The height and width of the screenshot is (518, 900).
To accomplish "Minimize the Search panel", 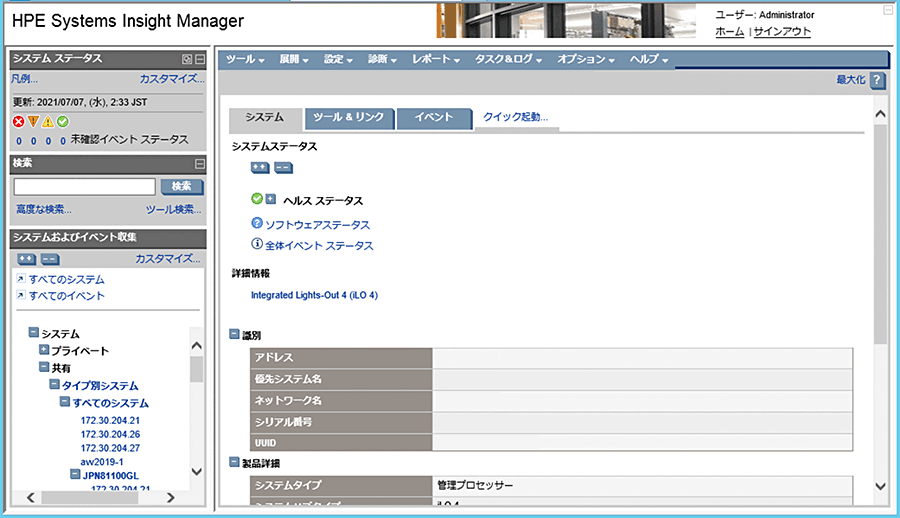I will 200,164.
